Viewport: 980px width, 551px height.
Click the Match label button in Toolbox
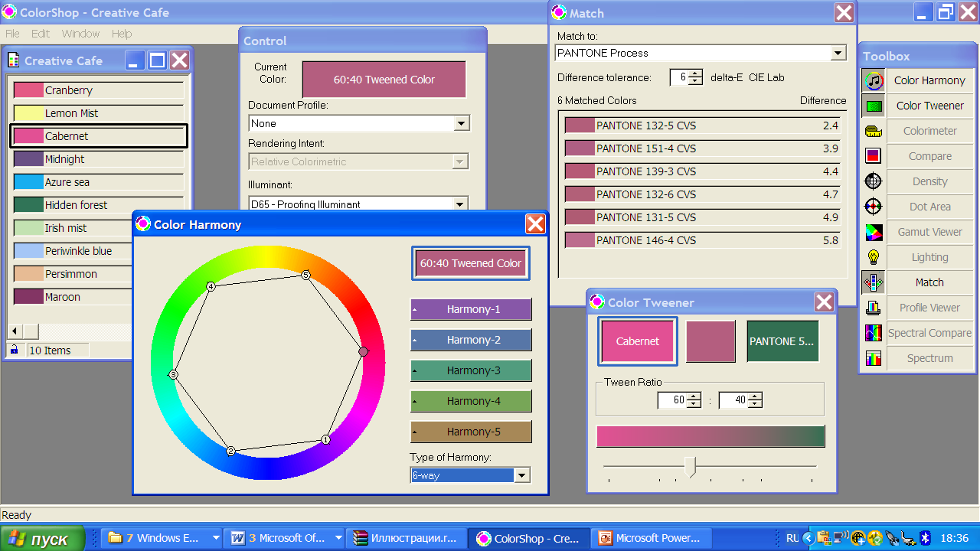click(x=929, y=282)
